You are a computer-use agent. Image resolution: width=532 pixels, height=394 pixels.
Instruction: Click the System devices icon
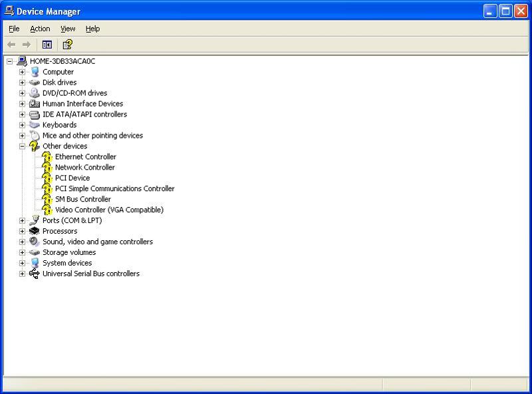(35, 263)
